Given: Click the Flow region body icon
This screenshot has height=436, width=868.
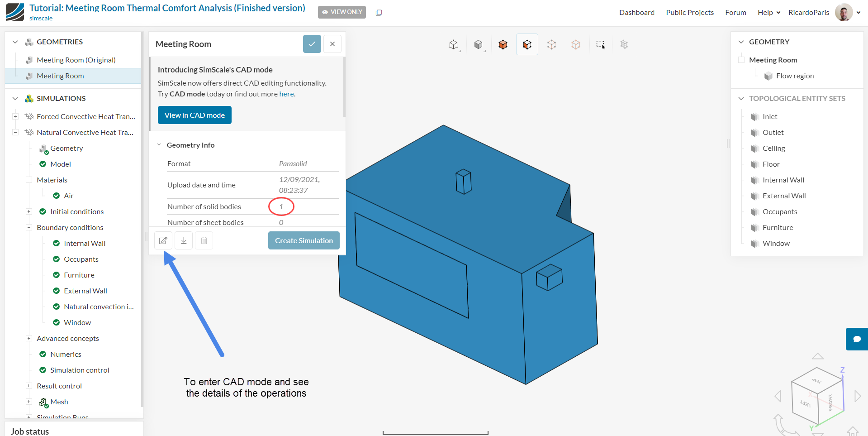Looking at the screenshot, I should point(768,76).
